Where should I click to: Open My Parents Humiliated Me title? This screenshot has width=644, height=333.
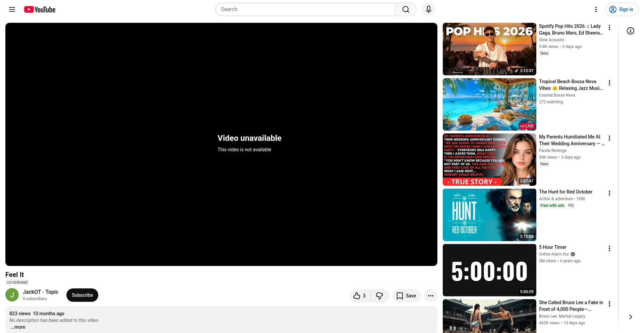pos(572,140)
